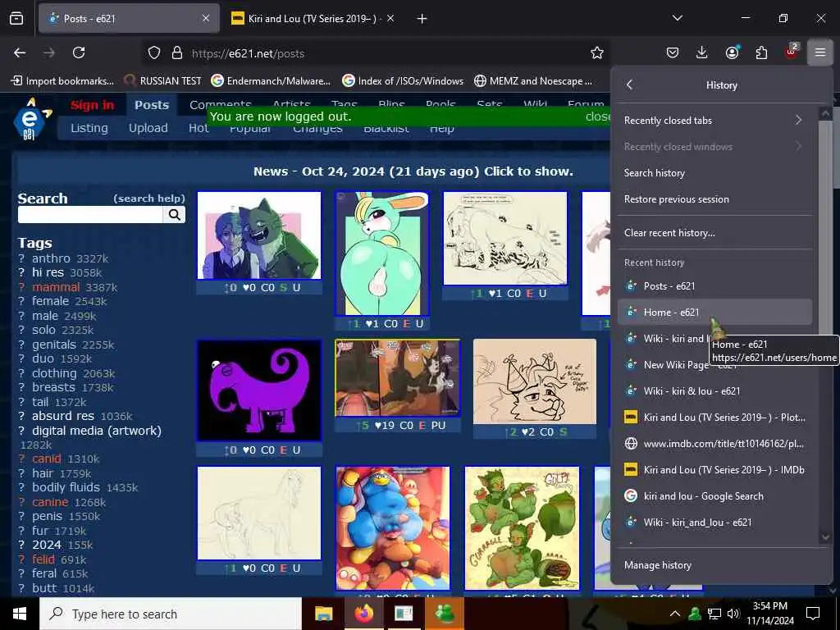Image resolution: width=840 pixels, height=630 pixels.
Task: Open Clear recent history dialog
Action: coord(714,232)
